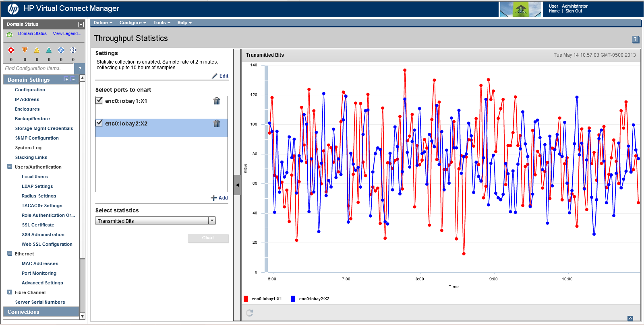Collapse the Users/Authentication tree node
The image size is (644, 325).
click(x=10, y=167)
